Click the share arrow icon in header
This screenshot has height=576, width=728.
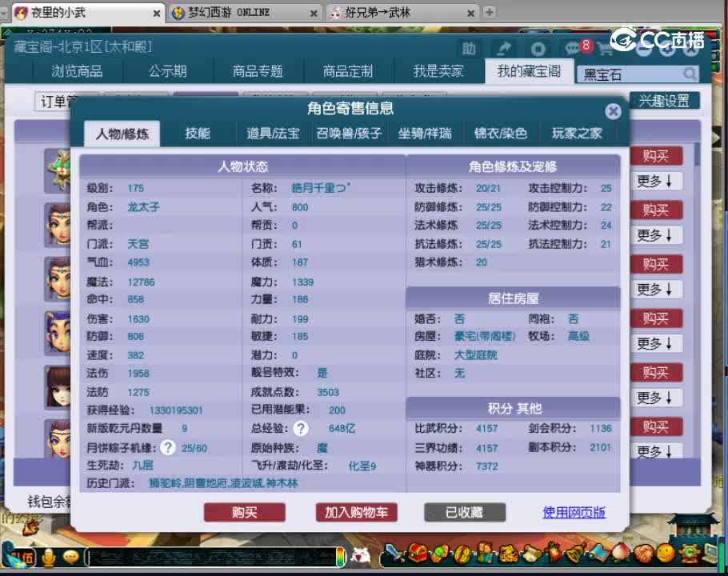click(x=504, y=49)
